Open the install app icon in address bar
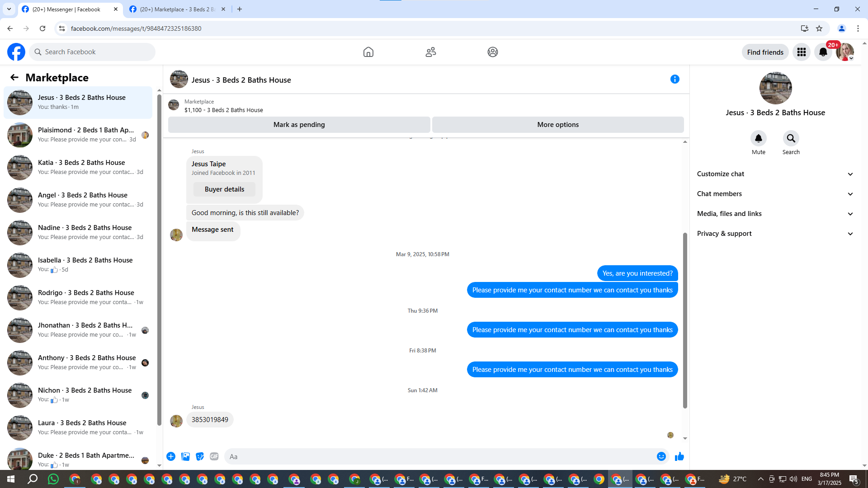This screenshot has height=488, width=868. pyautogui.click(x=805, y=28)
